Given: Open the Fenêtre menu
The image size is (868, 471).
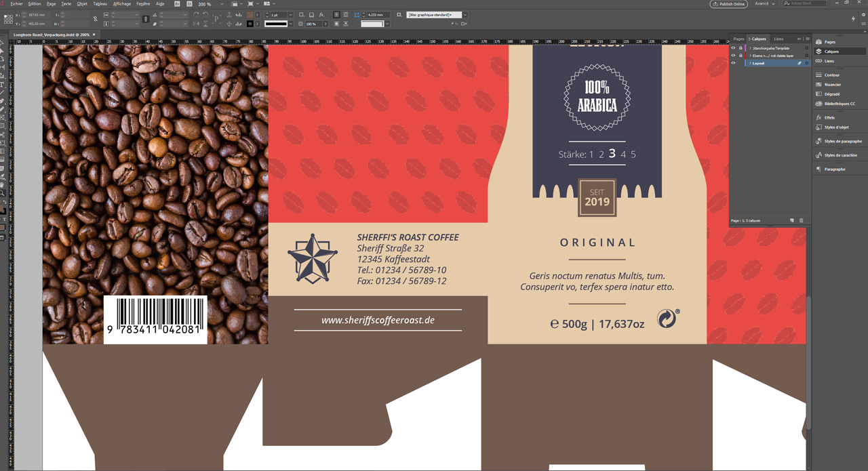Looking at the screenshot, I should coord(143,4).
